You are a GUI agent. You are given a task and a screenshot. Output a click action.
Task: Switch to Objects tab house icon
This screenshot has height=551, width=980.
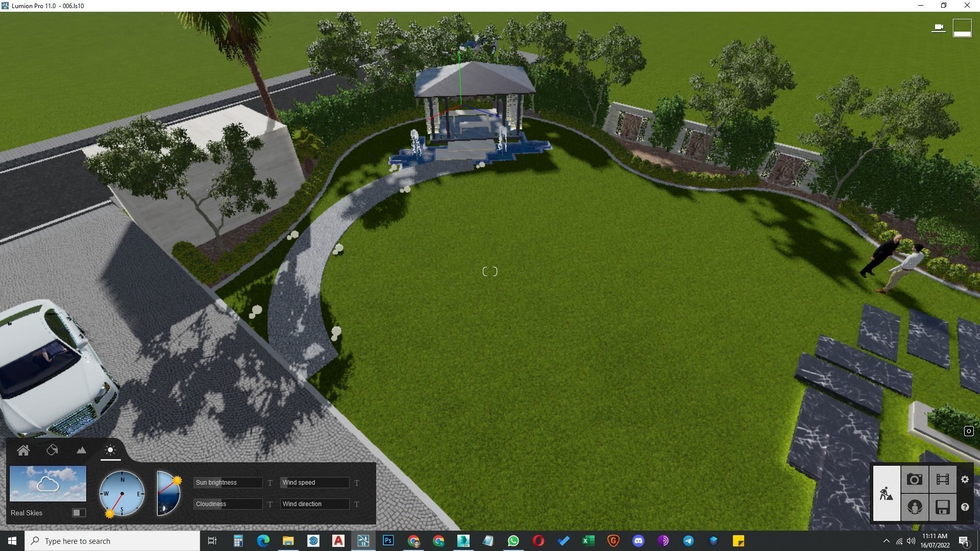[23, 450]
